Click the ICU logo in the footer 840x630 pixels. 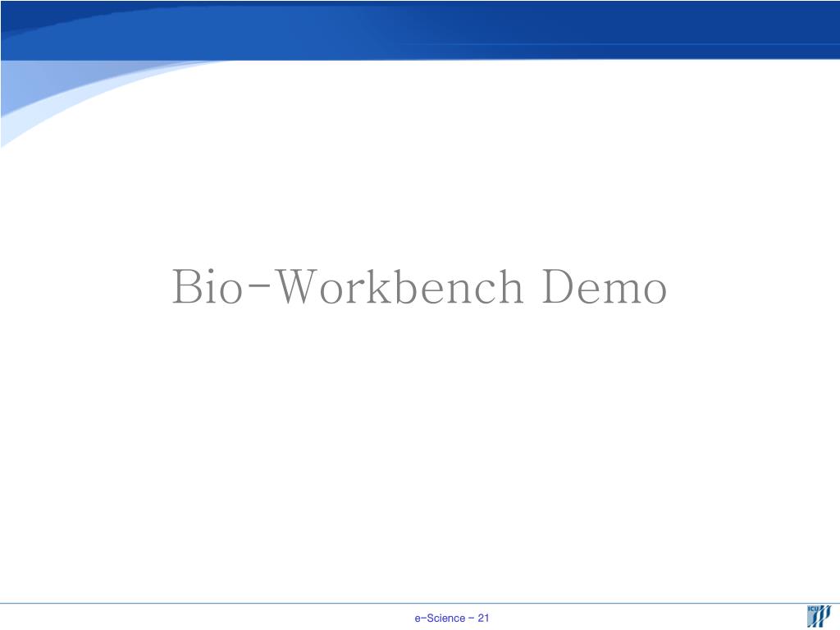point(819,616)
